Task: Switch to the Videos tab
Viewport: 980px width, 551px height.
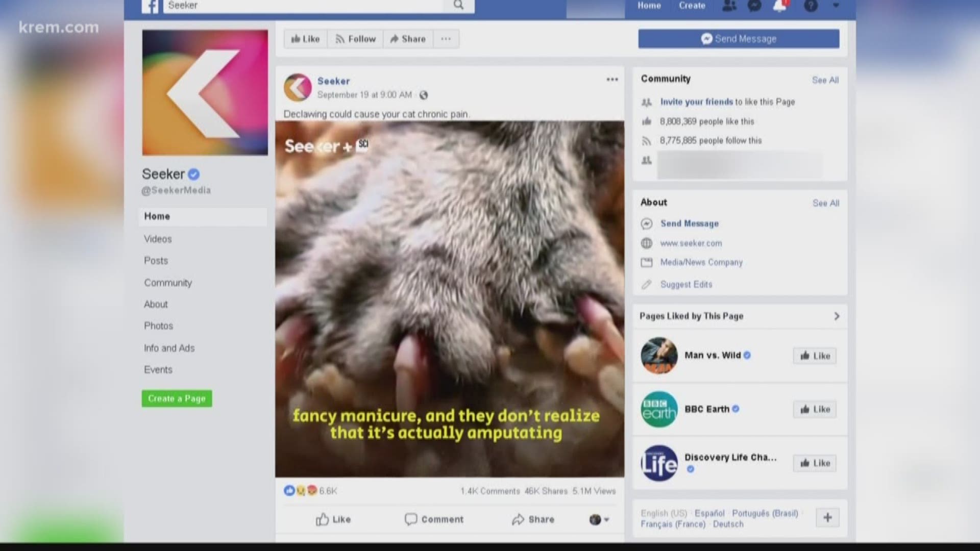Action: (x=158, y=239)
